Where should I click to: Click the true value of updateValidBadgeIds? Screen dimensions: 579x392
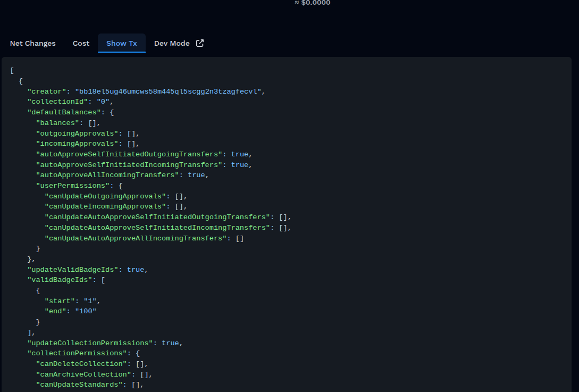click(x=136, y=270)
